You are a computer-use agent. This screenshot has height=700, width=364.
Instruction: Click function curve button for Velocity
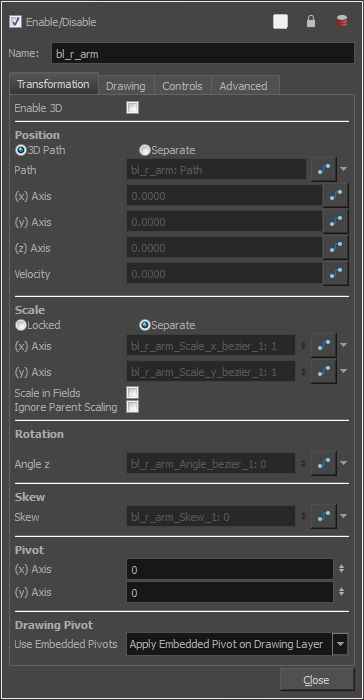pos(335,273)
